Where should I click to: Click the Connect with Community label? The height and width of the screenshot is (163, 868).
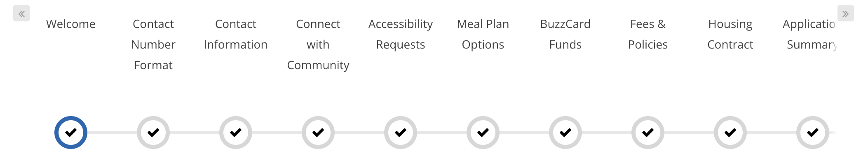point(318,44)
